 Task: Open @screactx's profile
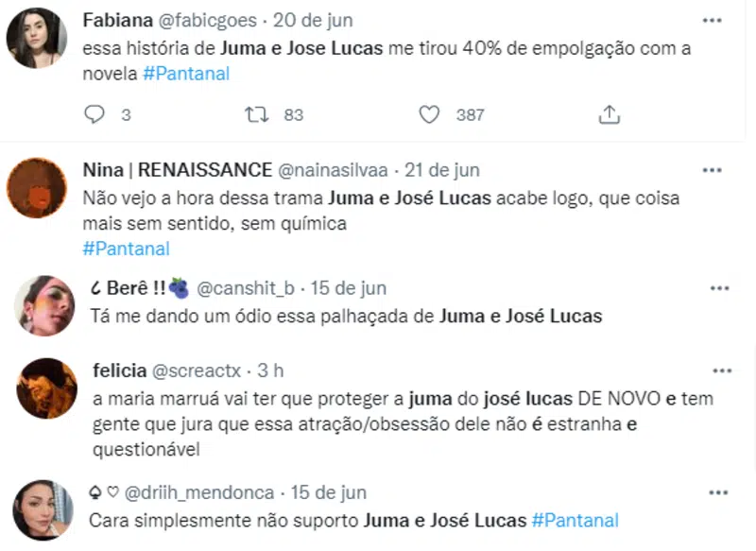[x=196, y=370]
